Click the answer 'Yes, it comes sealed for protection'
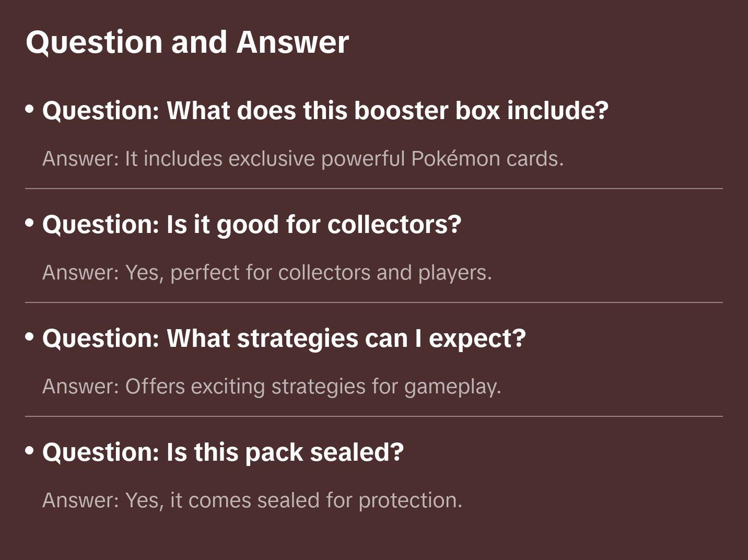The image size is (748, 560). tap(252, 500)
